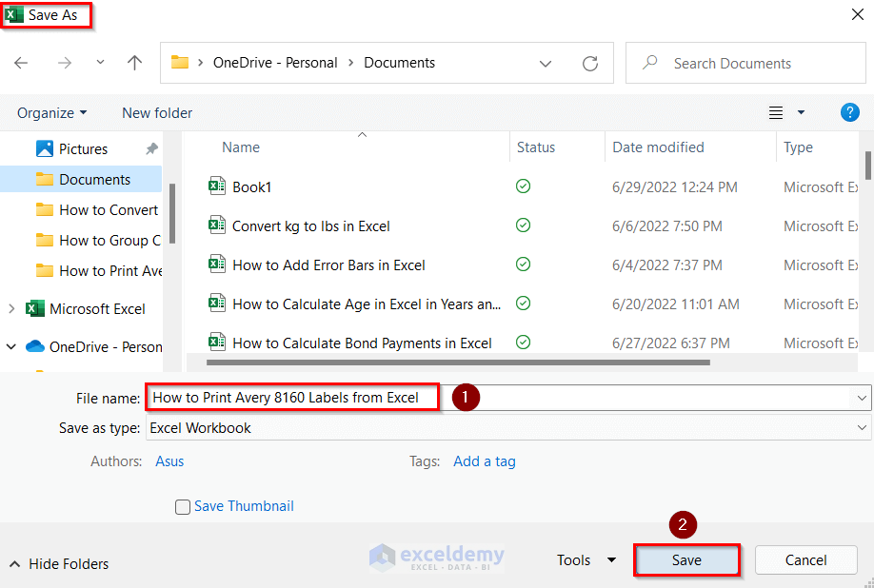Change view layout with the list icon
Image resolution: width=874 pixels, height=588 pixels.
(775, 112)
